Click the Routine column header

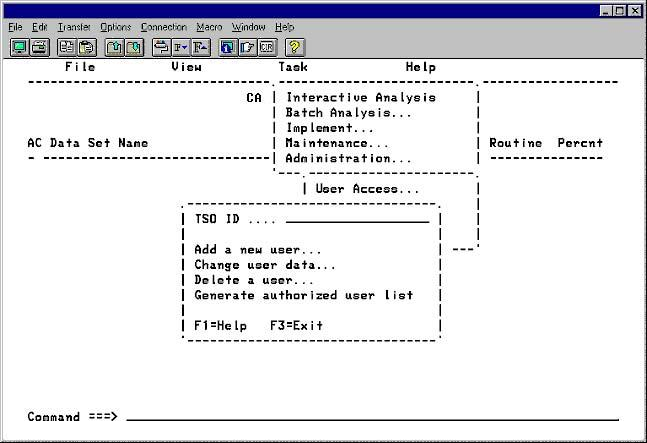[x=516, y=143]
